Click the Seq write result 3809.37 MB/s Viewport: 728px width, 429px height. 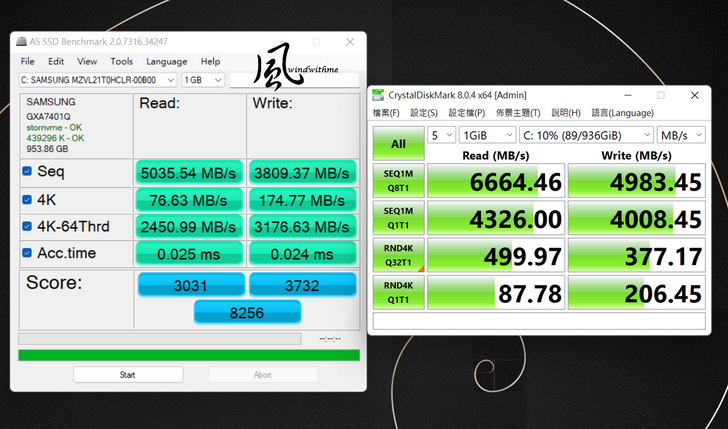[302, 173]
